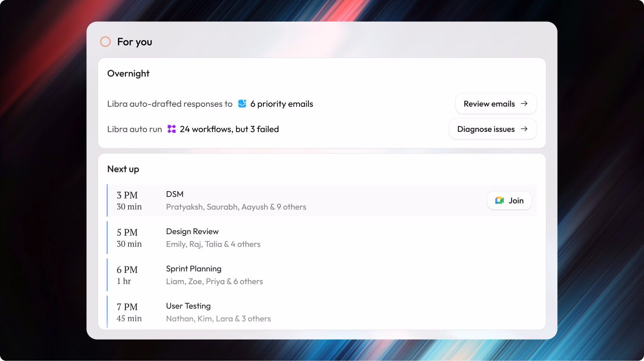Open Diagnose issues
Viewport: 644px width, 361px height.
[493, 129]
